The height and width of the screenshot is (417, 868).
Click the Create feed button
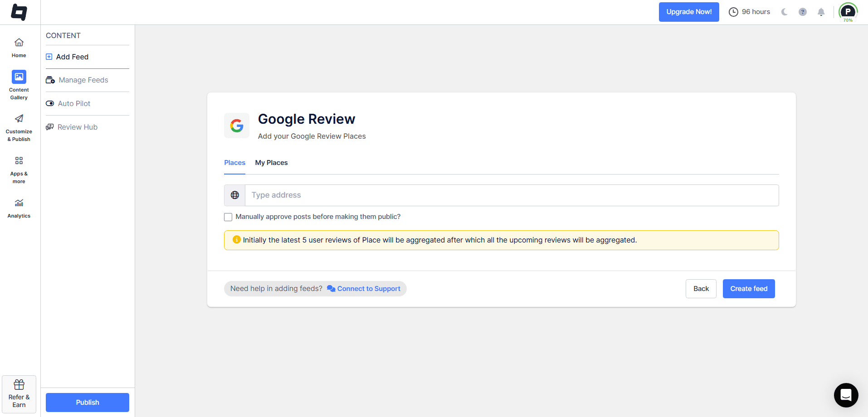tap(748, 289)
